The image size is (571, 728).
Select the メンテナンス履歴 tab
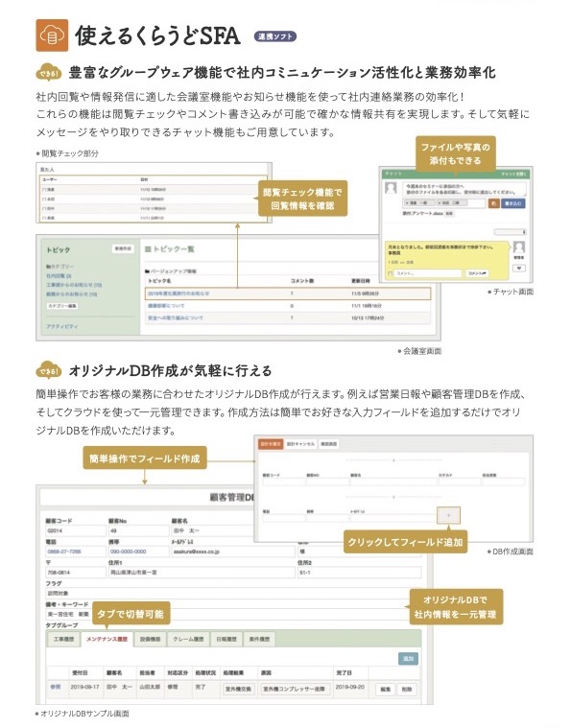click(107, 640)
